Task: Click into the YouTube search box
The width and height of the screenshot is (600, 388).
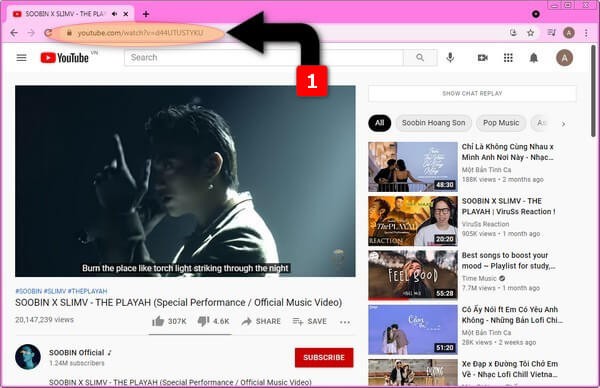Action: point(264,57)
